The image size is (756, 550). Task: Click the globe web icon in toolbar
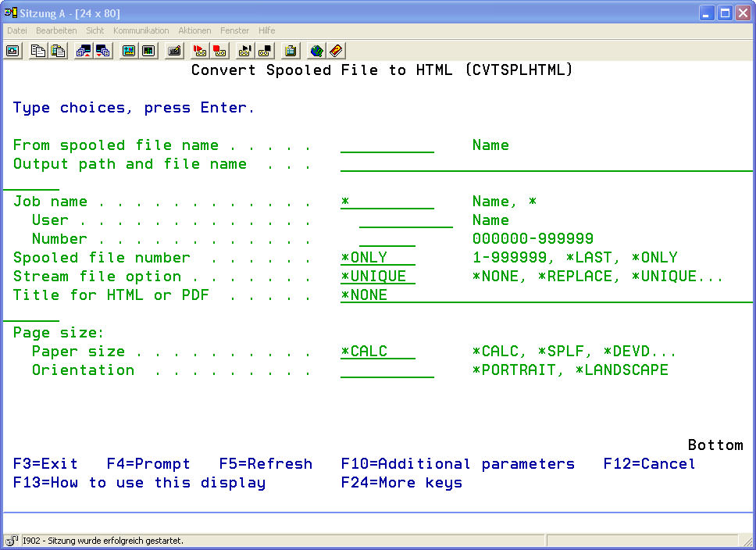(316, 51)
